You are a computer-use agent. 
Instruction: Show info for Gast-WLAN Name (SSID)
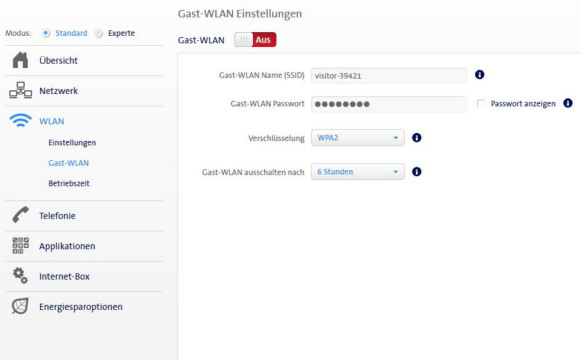coord(479,75)
